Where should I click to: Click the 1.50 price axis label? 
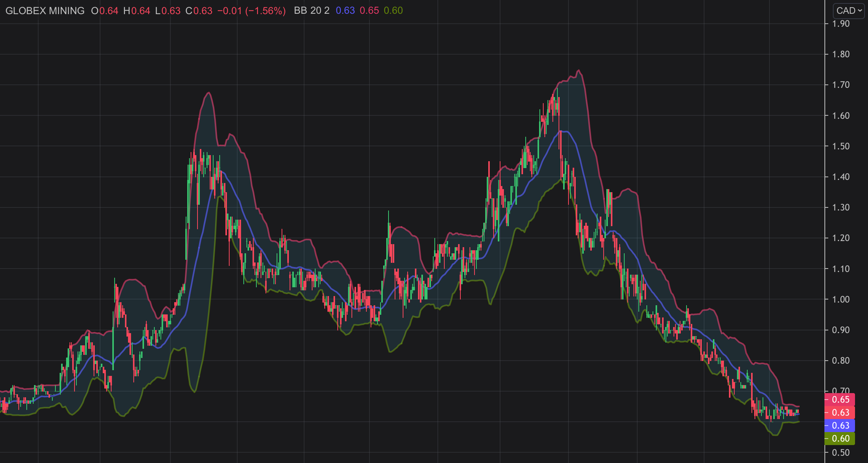click(x=841, y=146)
